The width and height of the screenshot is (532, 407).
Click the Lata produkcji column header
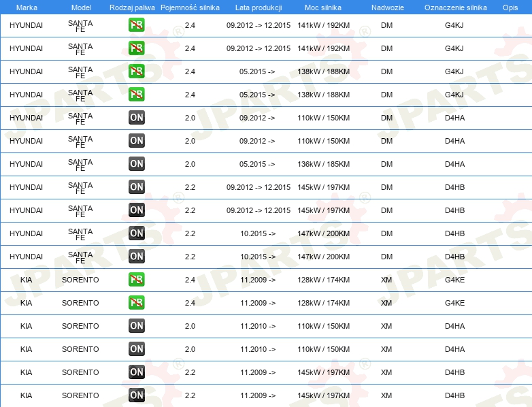point(257,7)
